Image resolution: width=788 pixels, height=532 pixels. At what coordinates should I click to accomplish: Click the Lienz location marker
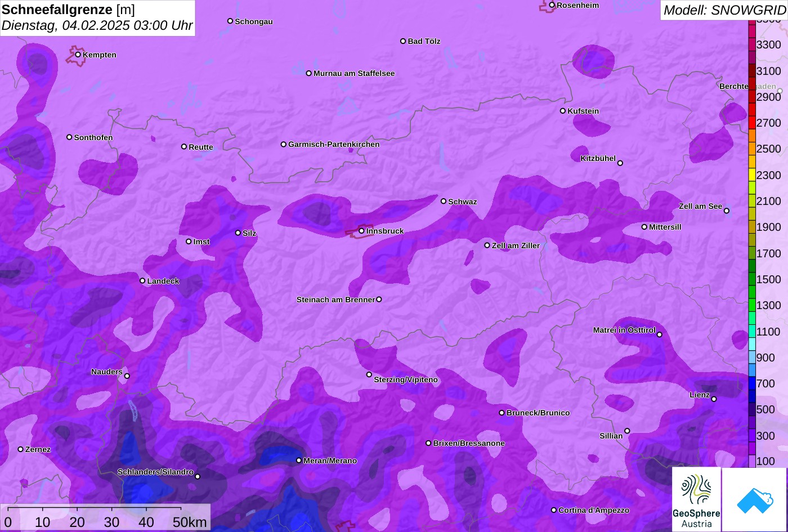point(714,399)
